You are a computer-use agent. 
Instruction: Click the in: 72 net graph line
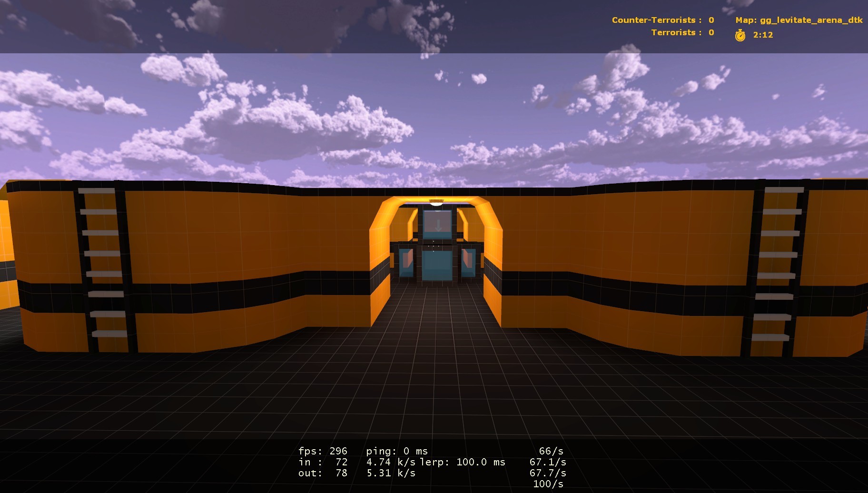click(323, 462)
